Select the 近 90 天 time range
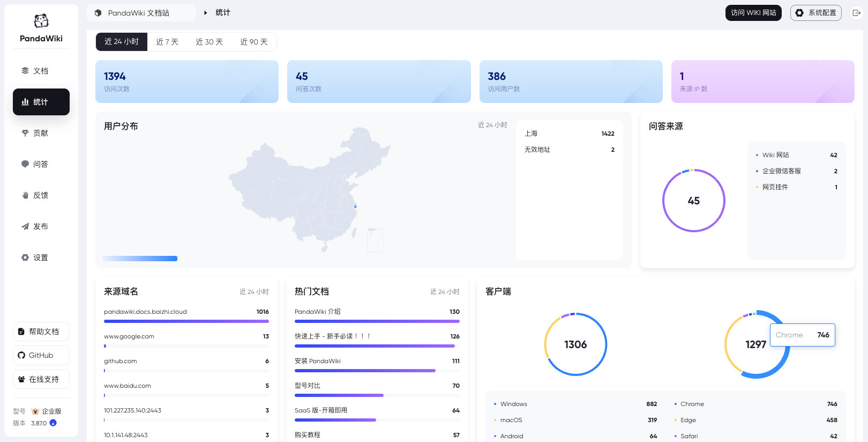868x442 pixels. 254,42
